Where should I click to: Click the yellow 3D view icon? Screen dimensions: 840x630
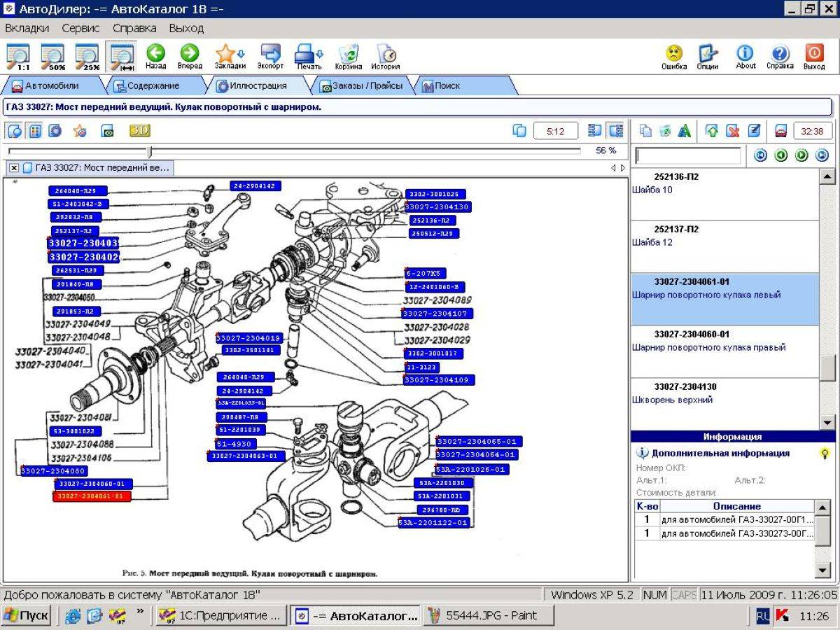[x=139, y=131]
